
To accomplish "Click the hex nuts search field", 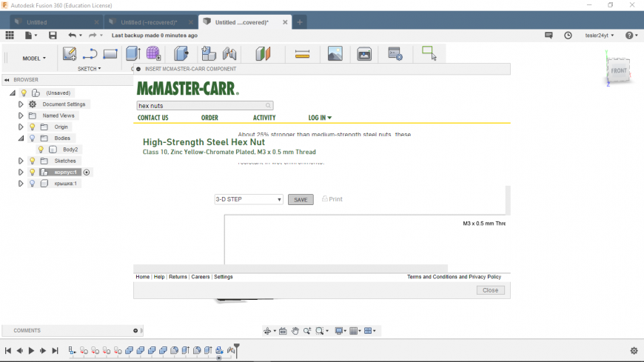I will (x=204, y=106).
